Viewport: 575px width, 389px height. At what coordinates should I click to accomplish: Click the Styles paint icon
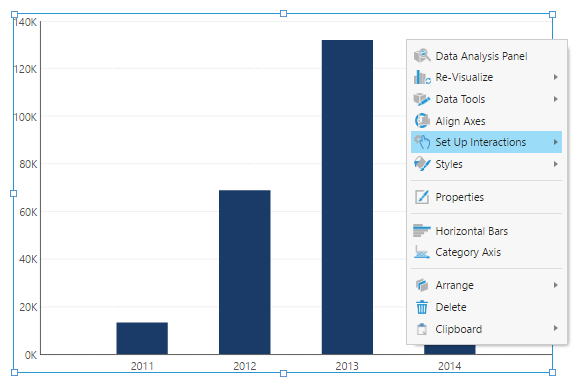422,164
